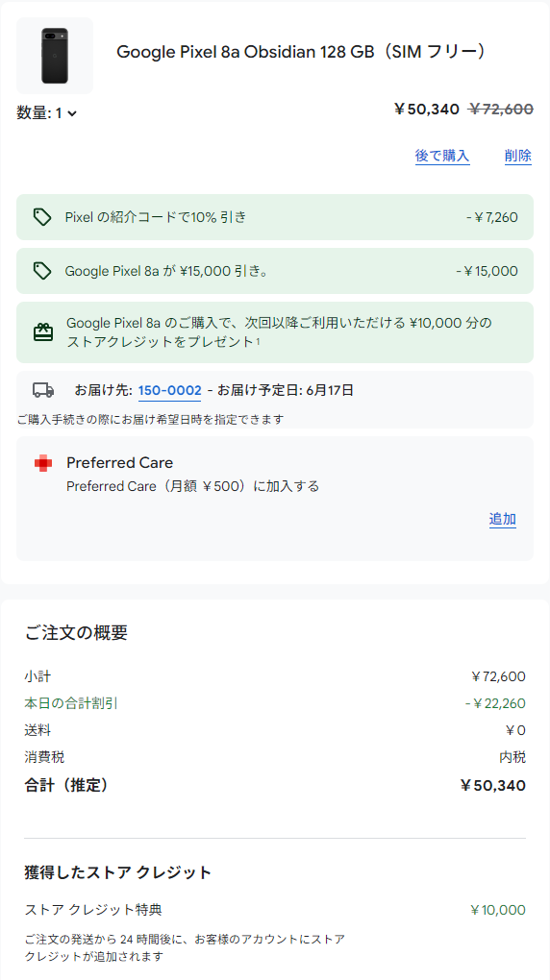Click the tag icon beside ¥15,000 discount
Screen dimensions: 550x980
pyautogui.click(x=42, y=271)
